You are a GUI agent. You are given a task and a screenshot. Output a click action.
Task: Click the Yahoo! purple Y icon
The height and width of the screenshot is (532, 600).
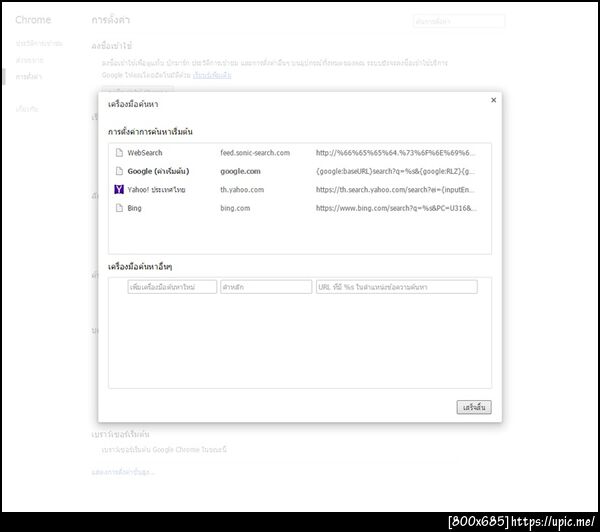click(x=119, y=189)
